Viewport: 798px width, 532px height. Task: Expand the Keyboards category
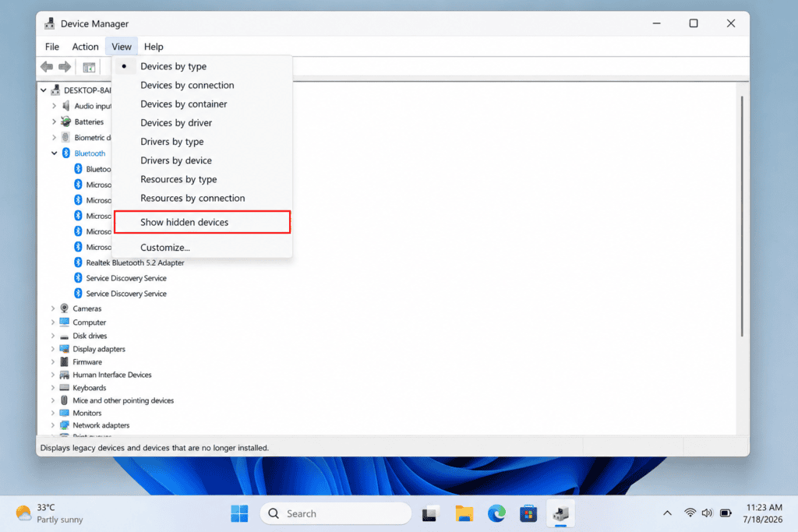[x=53, y=388]
